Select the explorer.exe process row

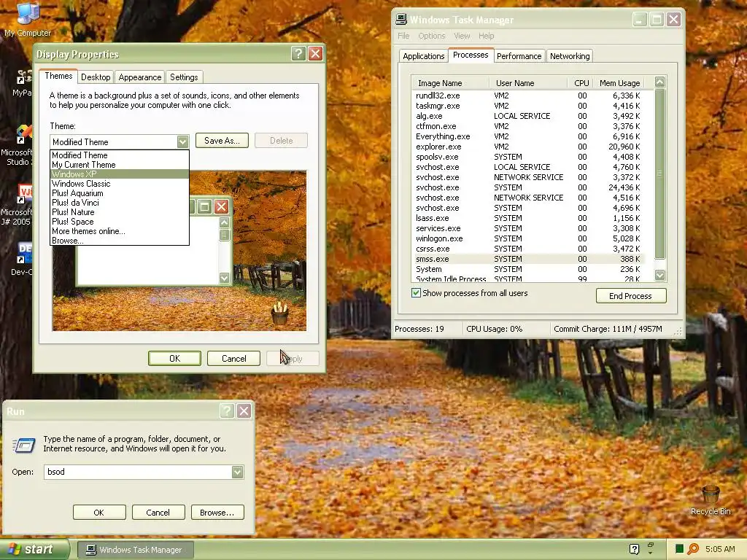pyautogui.click(x=528, y=147)
